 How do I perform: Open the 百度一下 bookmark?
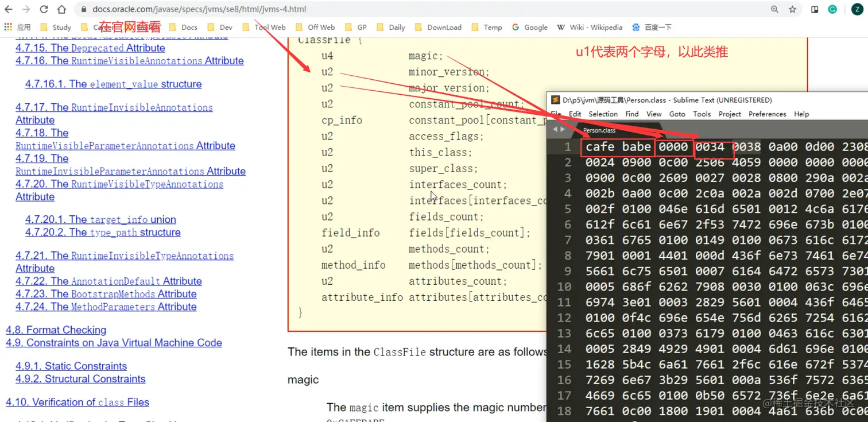(652, 27)
